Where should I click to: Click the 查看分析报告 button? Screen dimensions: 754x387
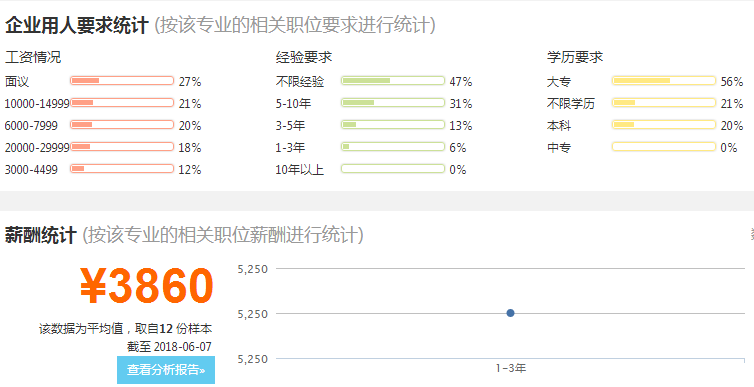pyautogui.click(x=166, y=370)
